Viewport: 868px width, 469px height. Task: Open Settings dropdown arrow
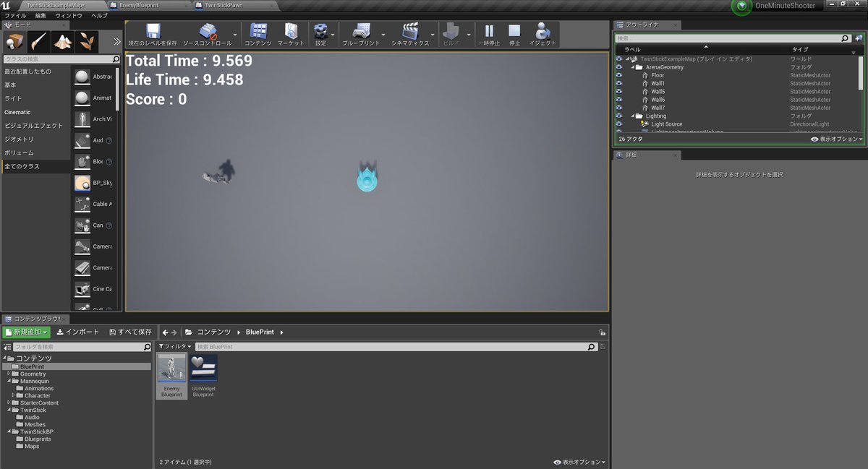click(x=332, y=34)
